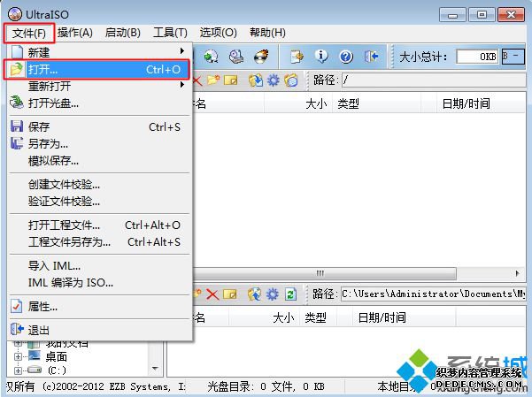Choose 打开... Ctrl+O from File menu
532x397 pixels.
pyautogui.click(x=97, y=70)
